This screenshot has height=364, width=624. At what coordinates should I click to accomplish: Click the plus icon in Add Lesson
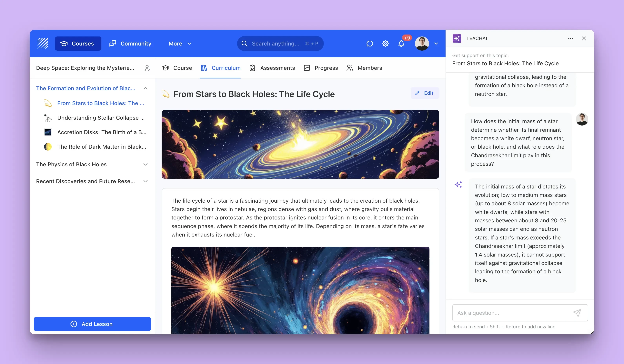[74, 324]
